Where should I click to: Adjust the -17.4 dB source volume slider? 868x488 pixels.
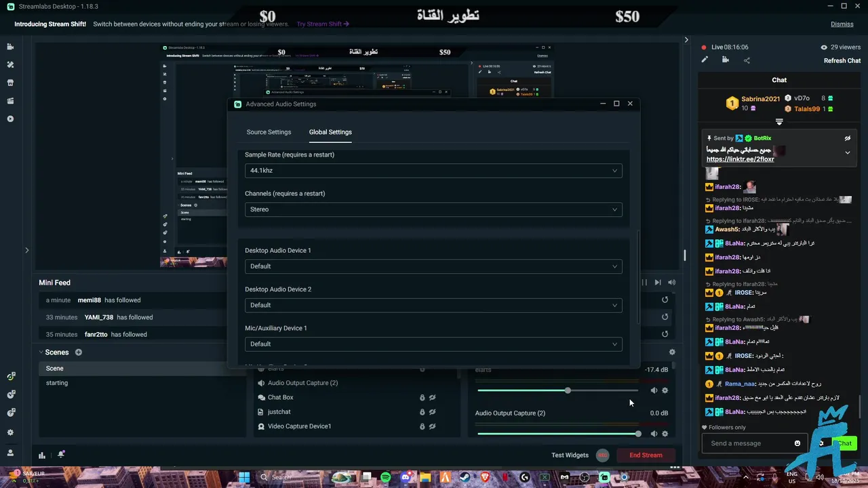[x=557, y=390]
